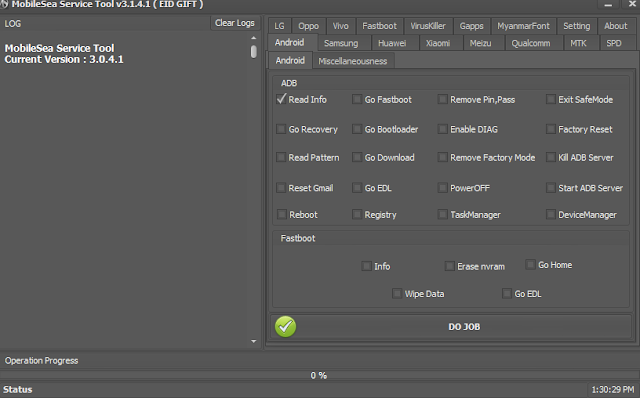Image resolution: width=640 pixels, height=398 pixels.
Task: Click the log scrollbar up arrow
Action: [253, 38]
